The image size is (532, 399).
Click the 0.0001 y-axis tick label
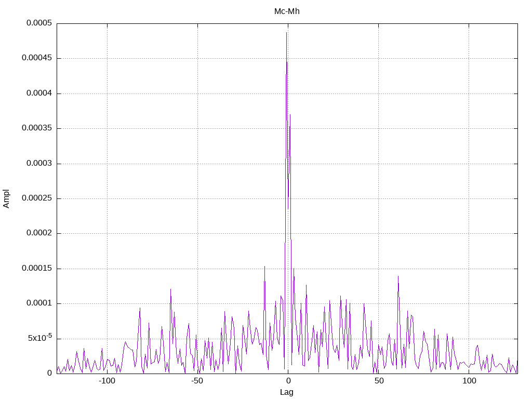point(39,303)
